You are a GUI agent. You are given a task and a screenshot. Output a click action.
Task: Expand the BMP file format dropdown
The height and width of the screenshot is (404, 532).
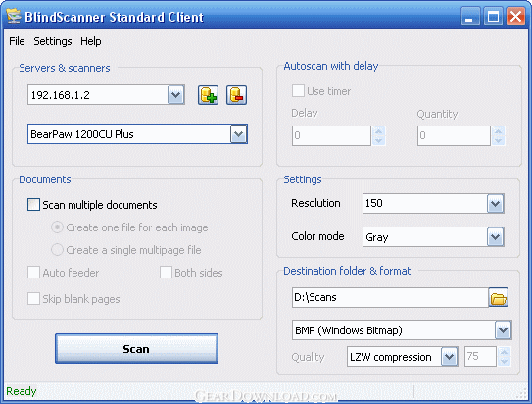pos(503,330)
